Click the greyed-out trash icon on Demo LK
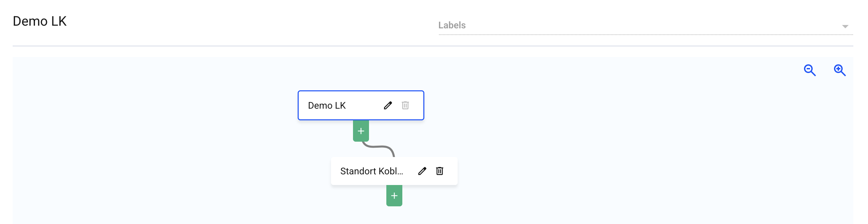The width and height of the screenshot is (868, 224). pos(405,105)
